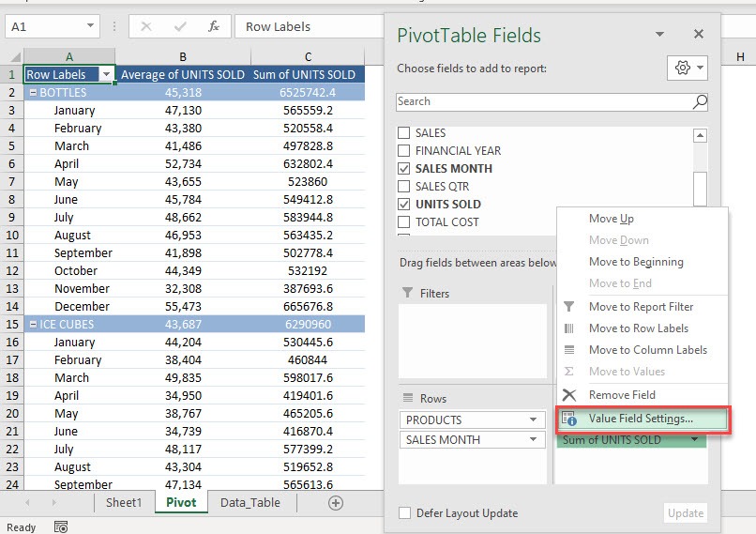Click next sheet navigation arrow
The image size is (756, 534).
53,503
